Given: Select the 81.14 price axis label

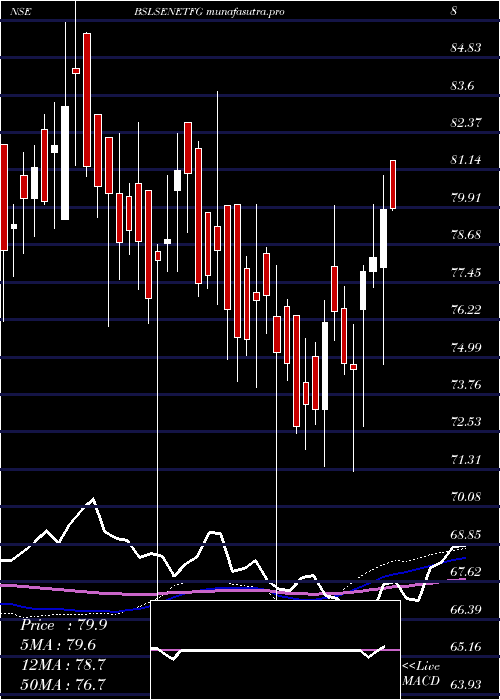Looking at the screenshot, I should point(466,160).
